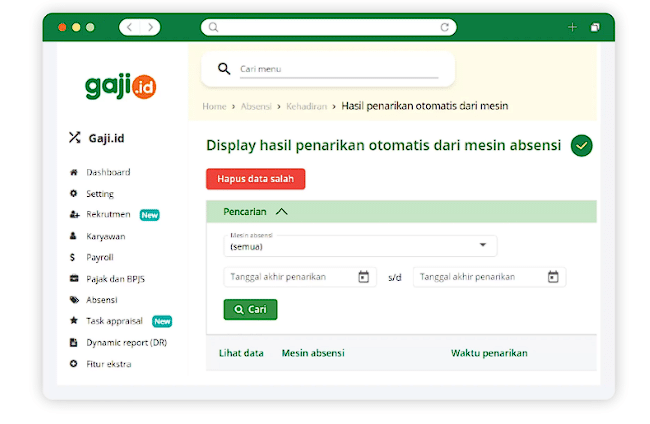Click the green Cari search button
This screenshot has height=424, width=650.
coord(250,310)
